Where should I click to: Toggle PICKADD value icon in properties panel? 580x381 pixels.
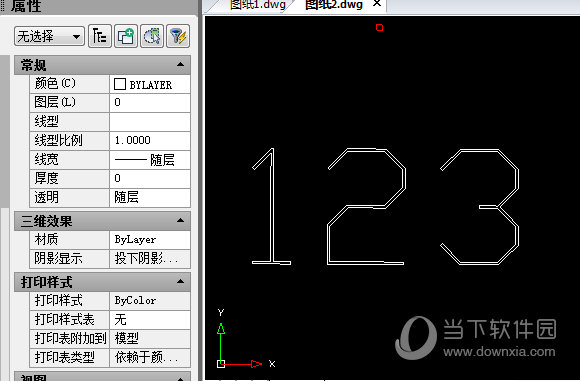coord(100,36)
